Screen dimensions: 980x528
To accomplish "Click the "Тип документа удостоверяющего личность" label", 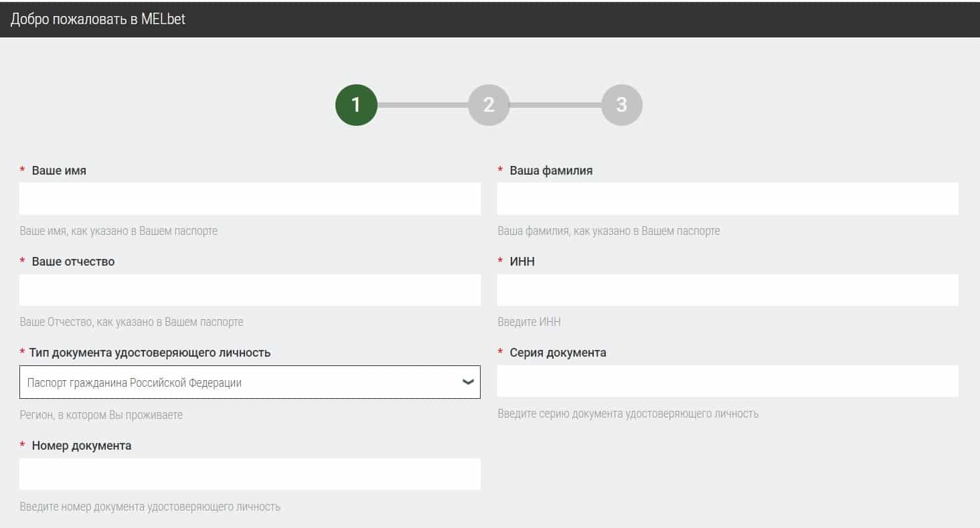I will pyautogui.click(x=151, y=353).
